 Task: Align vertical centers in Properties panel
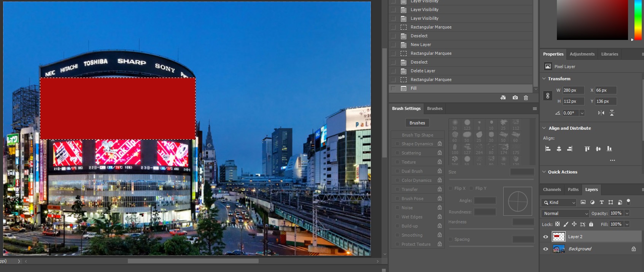pos(598,149)
